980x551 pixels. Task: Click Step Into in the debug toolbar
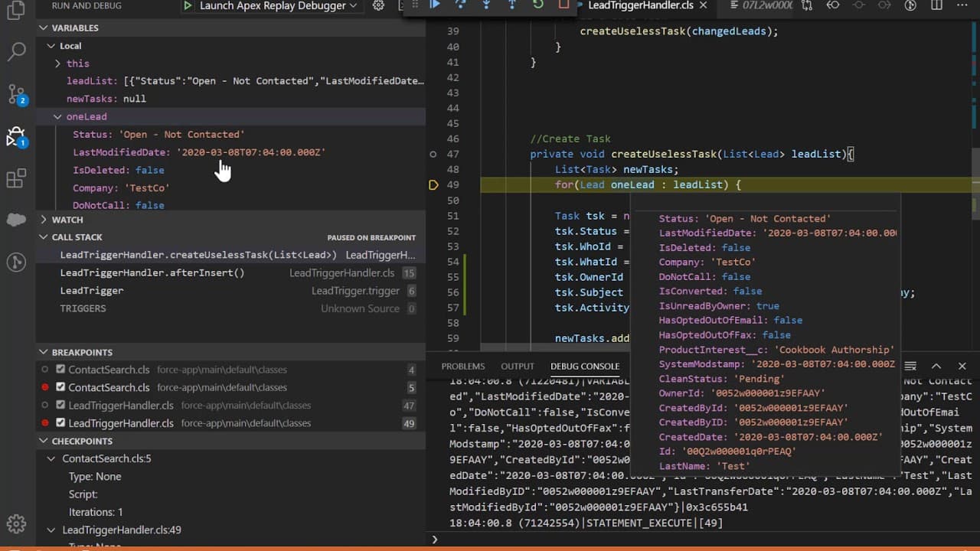(486, 5)
